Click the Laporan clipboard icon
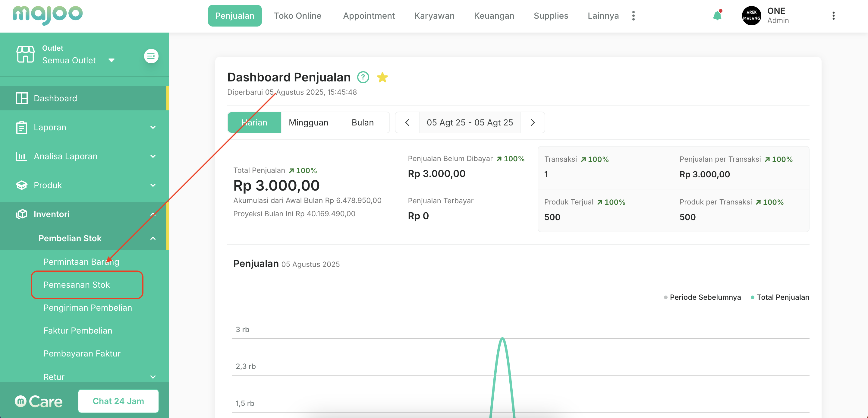 tap(22, 128)
